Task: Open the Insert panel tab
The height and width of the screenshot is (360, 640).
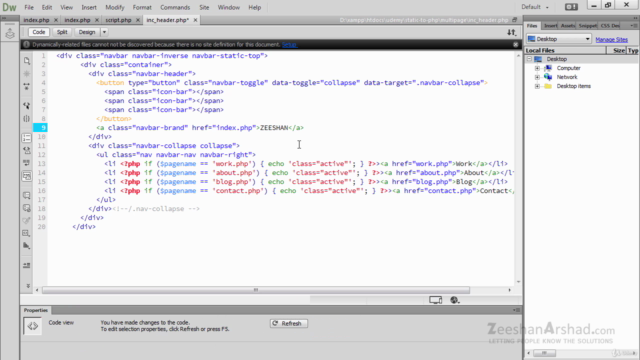Action: tap(551, 26)
